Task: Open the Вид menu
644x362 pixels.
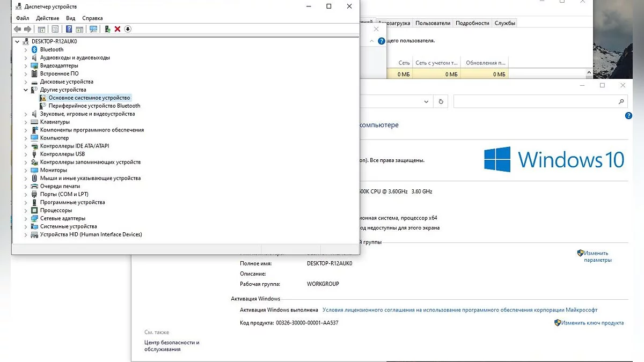Action: [x=70, y=18]
